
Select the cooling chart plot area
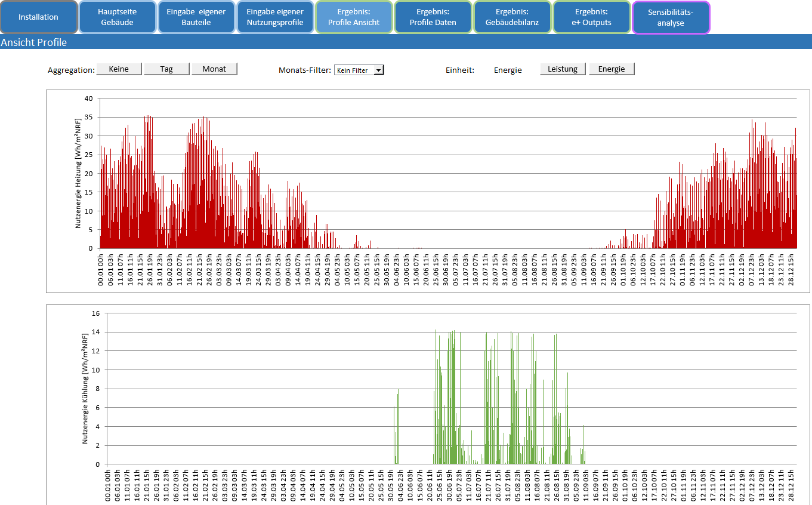[x=452, y=388]
